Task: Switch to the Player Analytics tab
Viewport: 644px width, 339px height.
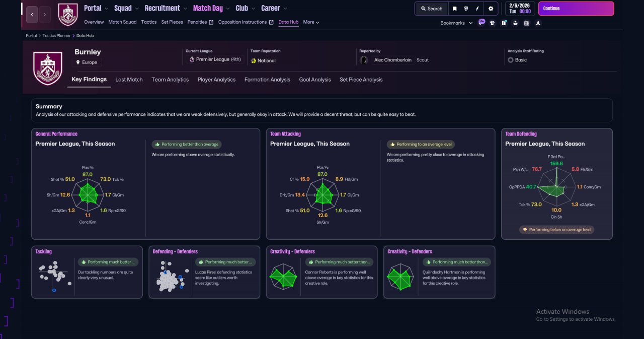Action: click(x=216, y=80)
